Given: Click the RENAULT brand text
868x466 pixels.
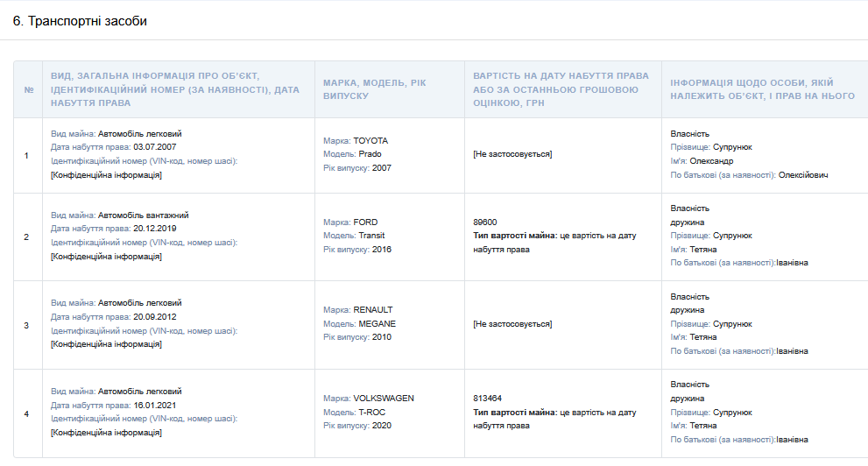Looking at the screenshot, I should [x=373, y=310].
